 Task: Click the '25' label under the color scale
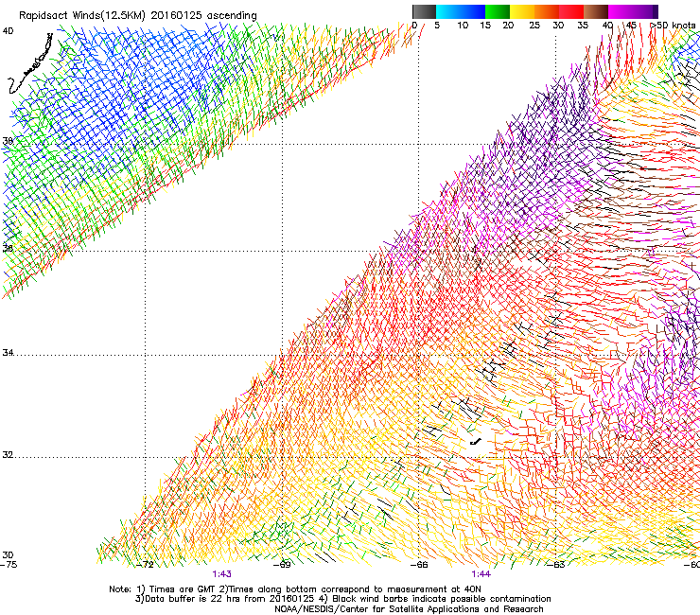click(534, 26)
